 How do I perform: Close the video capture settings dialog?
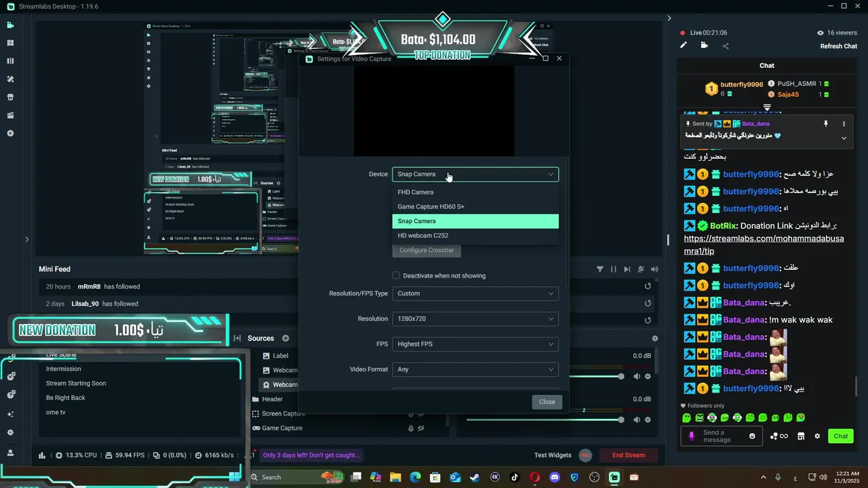click(547, 402)
